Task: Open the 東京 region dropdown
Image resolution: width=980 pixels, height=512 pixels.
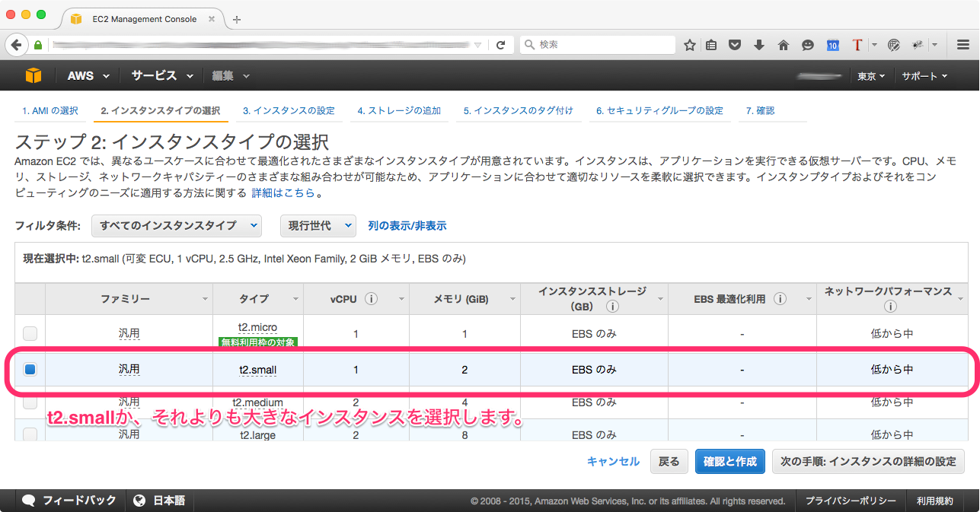Action: click(x=871, y=76)
